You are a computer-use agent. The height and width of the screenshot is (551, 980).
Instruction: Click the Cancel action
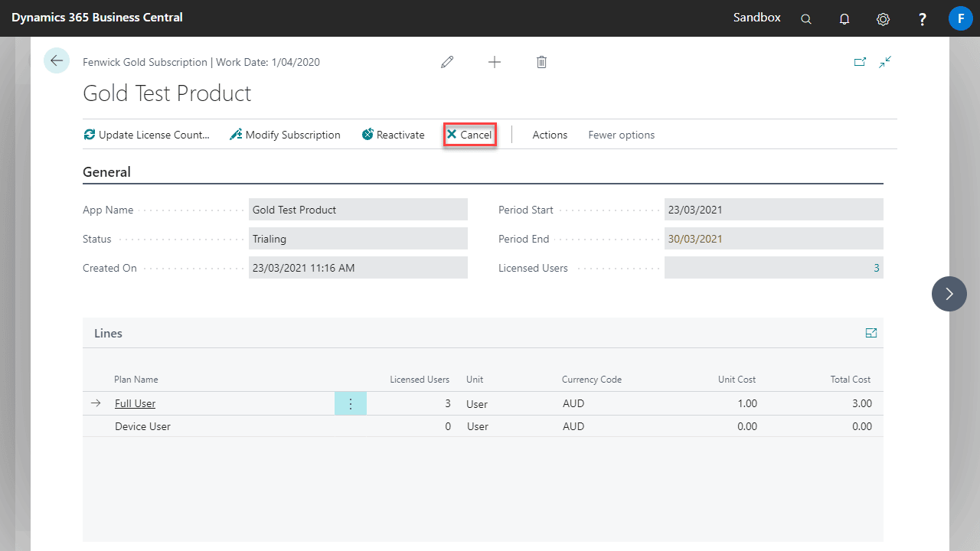click(469, 135)
